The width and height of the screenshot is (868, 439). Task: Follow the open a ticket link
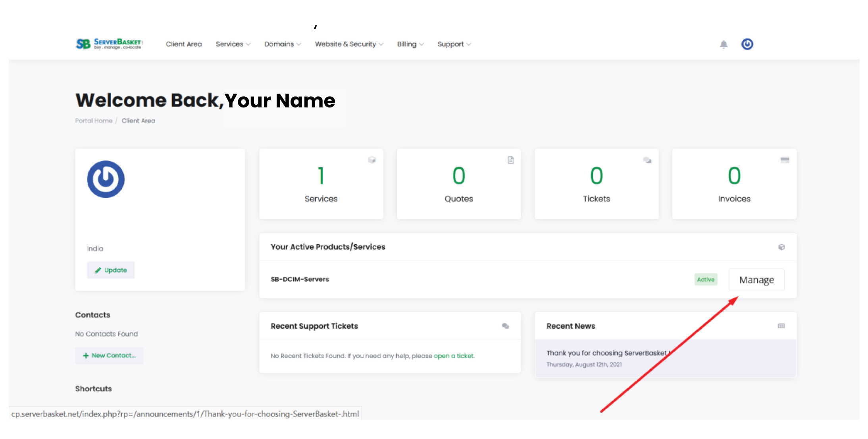[x=454, y=356]
